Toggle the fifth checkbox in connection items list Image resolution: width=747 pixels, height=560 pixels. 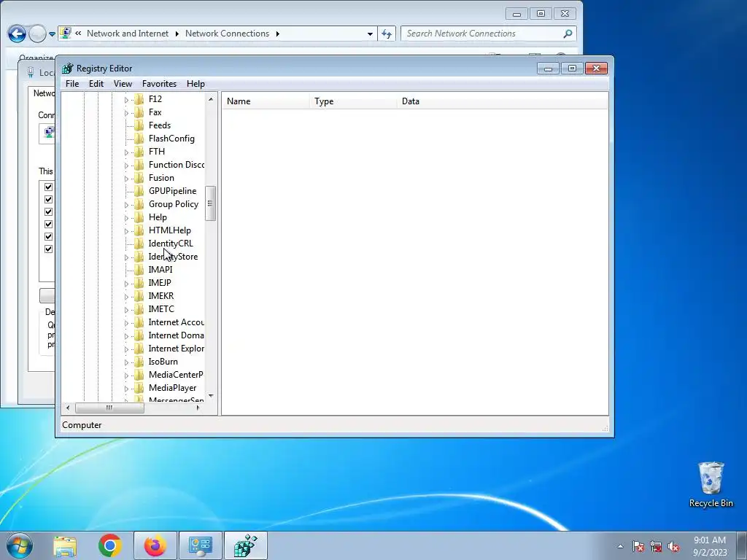point(49,237)
